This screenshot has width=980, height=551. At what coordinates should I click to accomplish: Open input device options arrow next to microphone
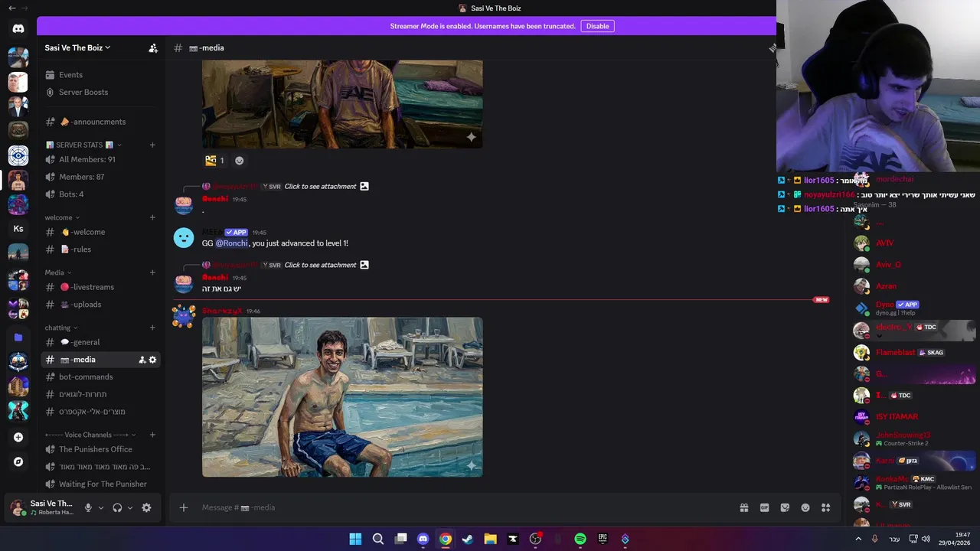(x=100, y=507)
